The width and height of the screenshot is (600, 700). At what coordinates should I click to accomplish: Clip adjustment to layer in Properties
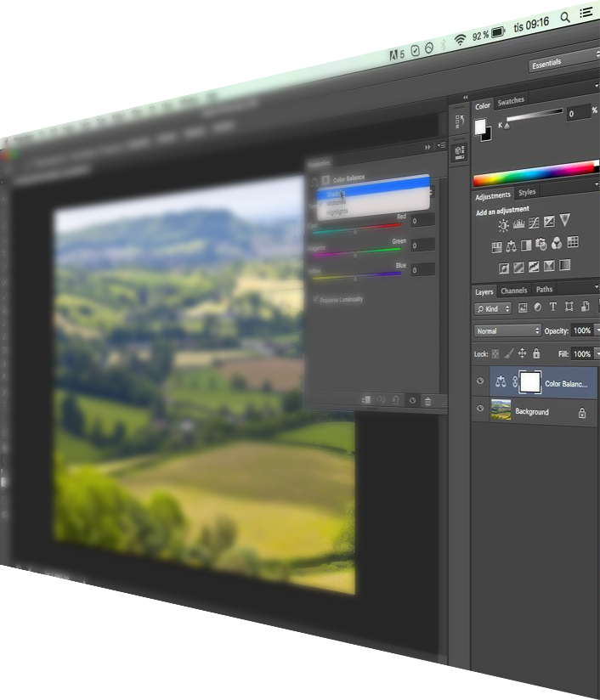point(365,399)
